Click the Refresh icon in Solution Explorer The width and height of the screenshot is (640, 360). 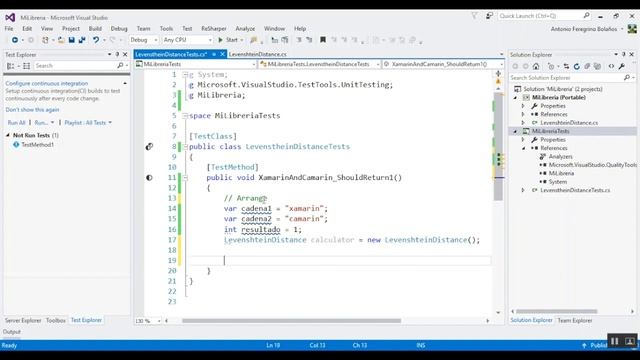pos(576,66)
